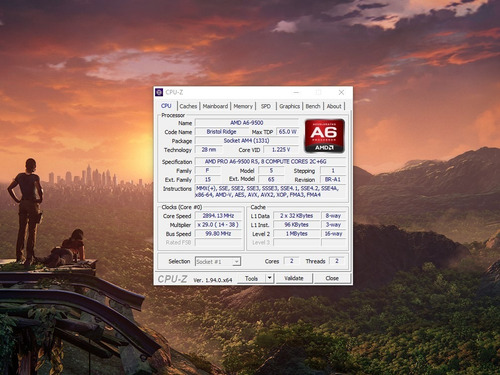Click the AMD A6 processor logo

[324, 136]
